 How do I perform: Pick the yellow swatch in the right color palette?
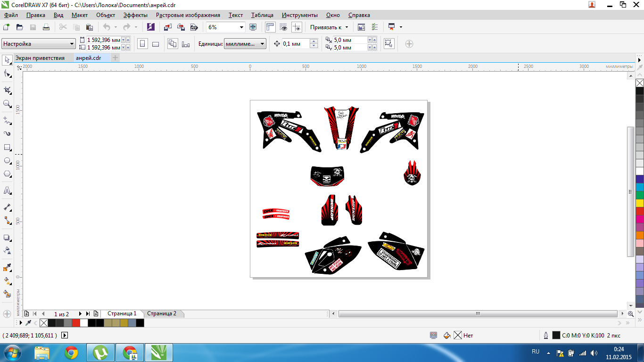[x=640, y=203]
